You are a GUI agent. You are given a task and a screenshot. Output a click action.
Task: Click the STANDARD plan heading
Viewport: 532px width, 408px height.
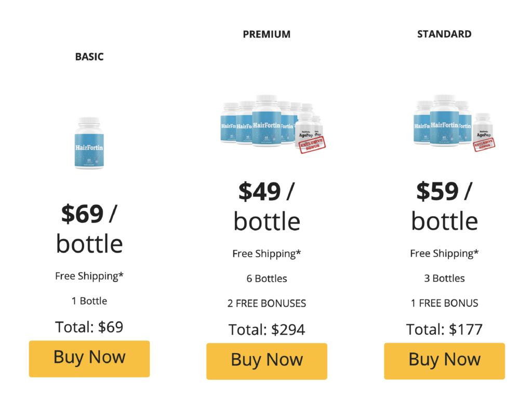coord(444,34)
